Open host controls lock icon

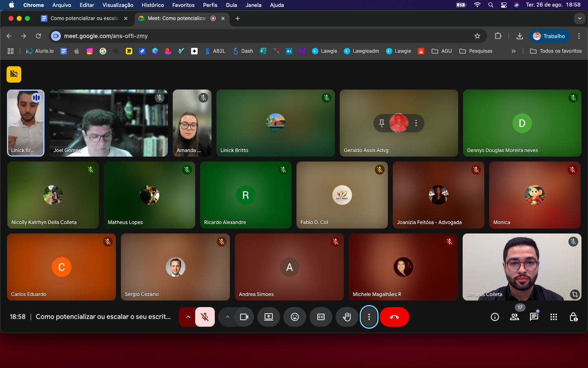tap(573, 317)
